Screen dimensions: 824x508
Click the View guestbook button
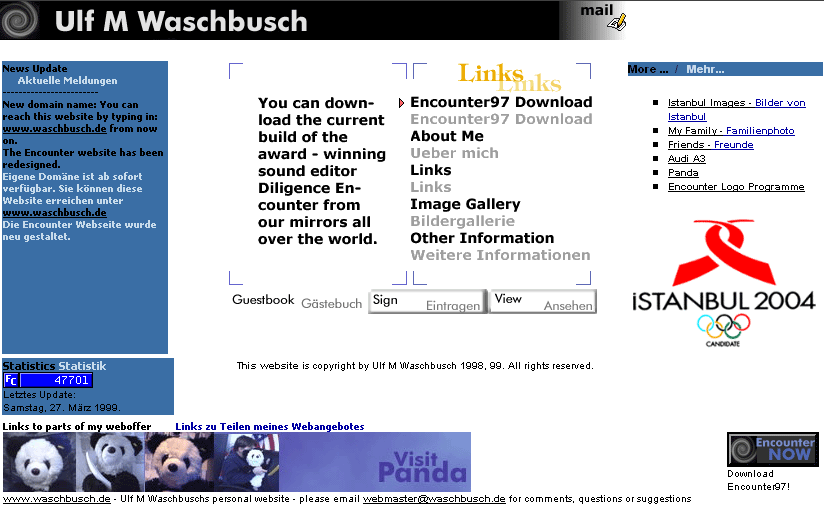[x=543, y=302]
